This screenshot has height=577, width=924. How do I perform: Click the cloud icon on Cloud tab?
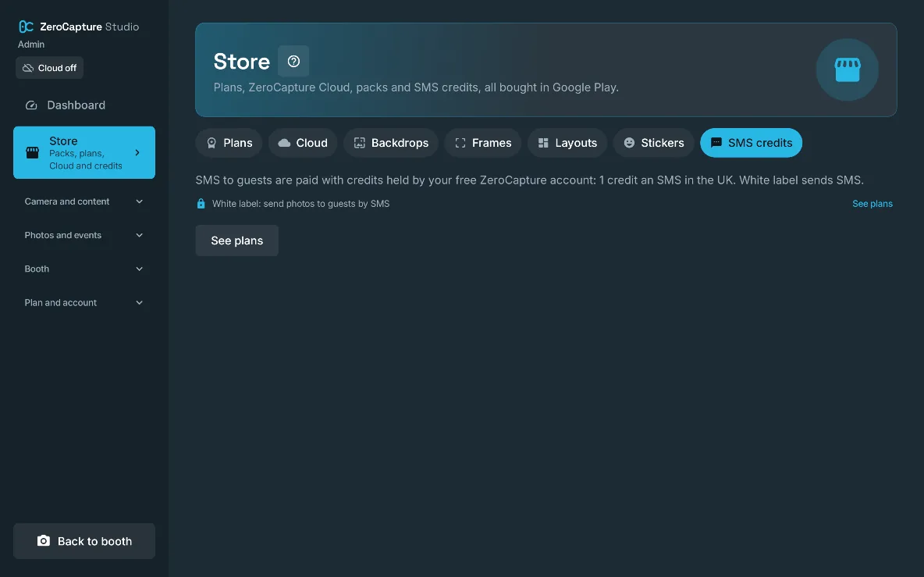284,143
